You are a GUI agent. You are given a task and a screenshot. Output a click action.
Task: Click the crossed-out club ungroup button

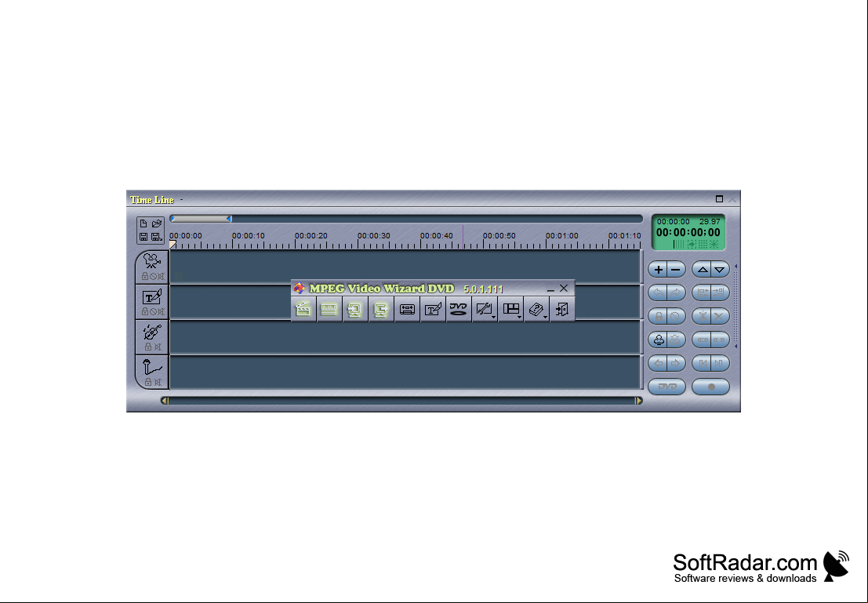point(676,340)
